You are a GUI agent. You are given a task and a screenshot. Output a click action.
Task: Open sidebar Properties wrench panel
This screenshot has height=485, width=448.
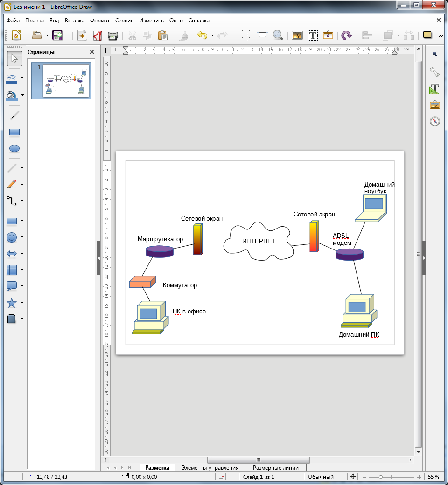(434, 72)
